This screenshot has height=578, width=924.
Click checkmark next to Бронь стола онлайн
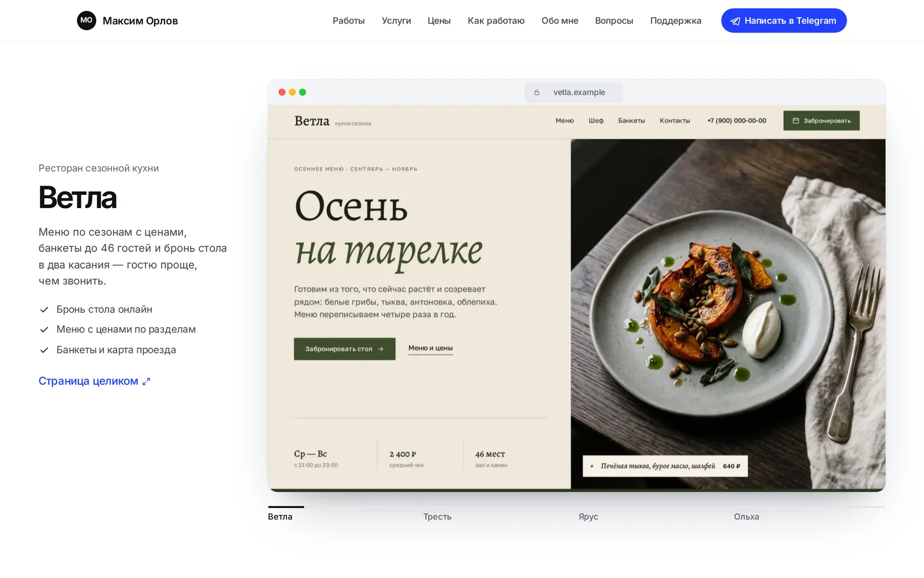44,310
